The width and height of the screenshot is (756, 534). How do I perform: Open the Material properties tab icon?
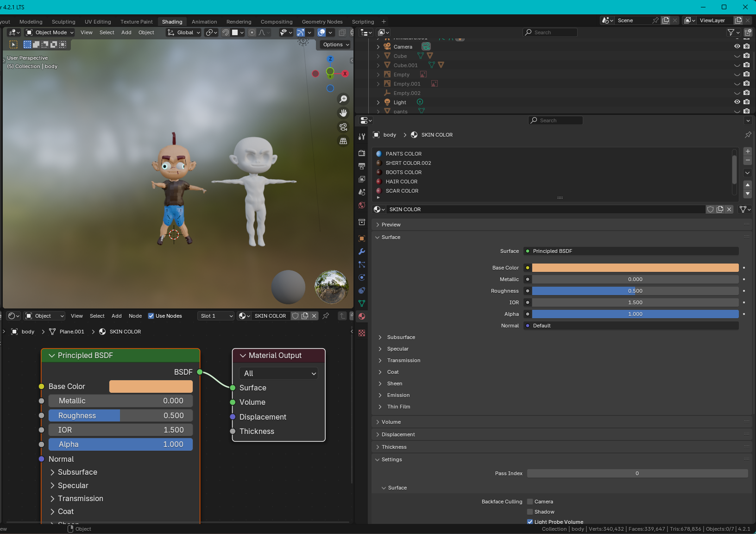362,316
